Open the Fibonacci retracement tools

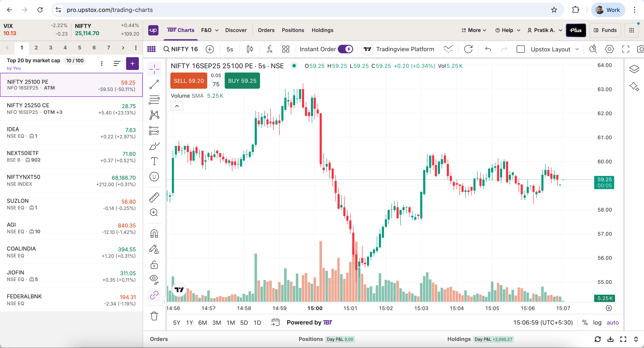click(154, 100)
